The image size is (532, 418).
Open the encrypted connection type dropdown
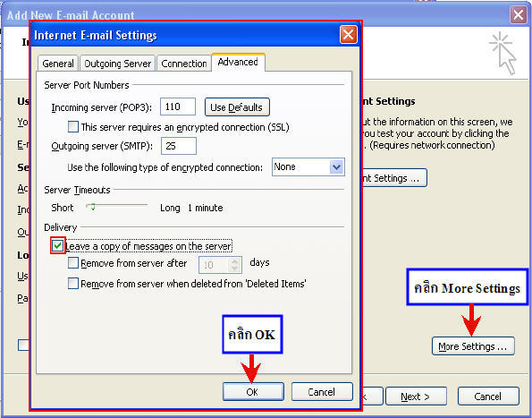click(336, 167)
